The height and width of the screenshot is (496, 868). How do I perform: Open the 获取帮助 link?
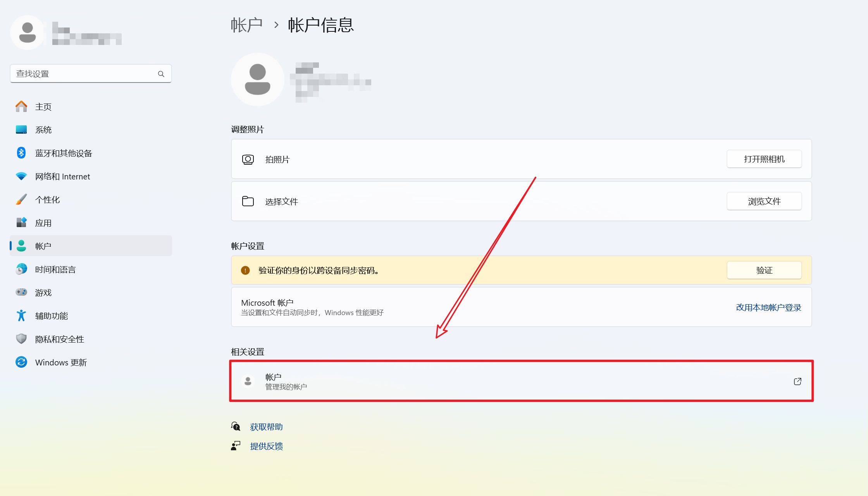266,427
